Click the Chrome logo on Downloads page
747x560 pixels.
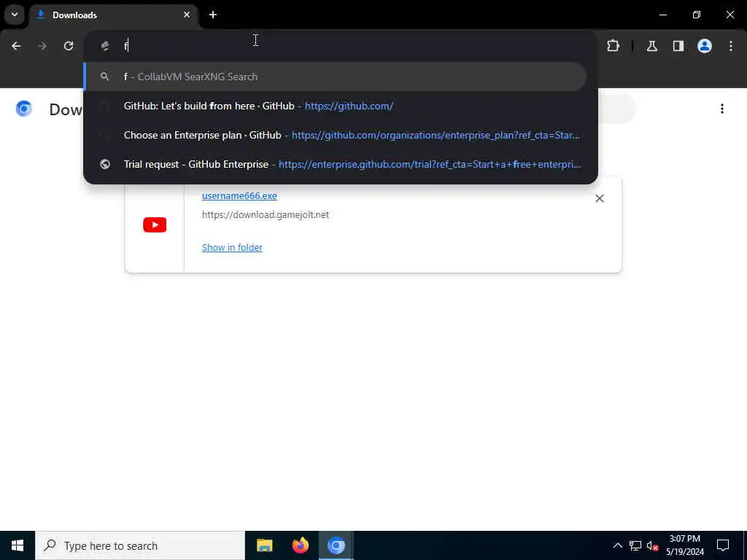click(24, 109)
